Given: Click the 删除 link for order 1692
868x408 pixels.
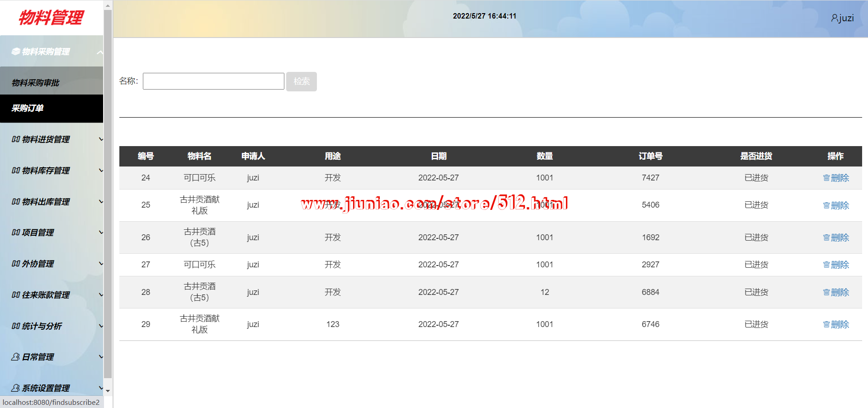Looking at the screenshot, I should 840,237.
